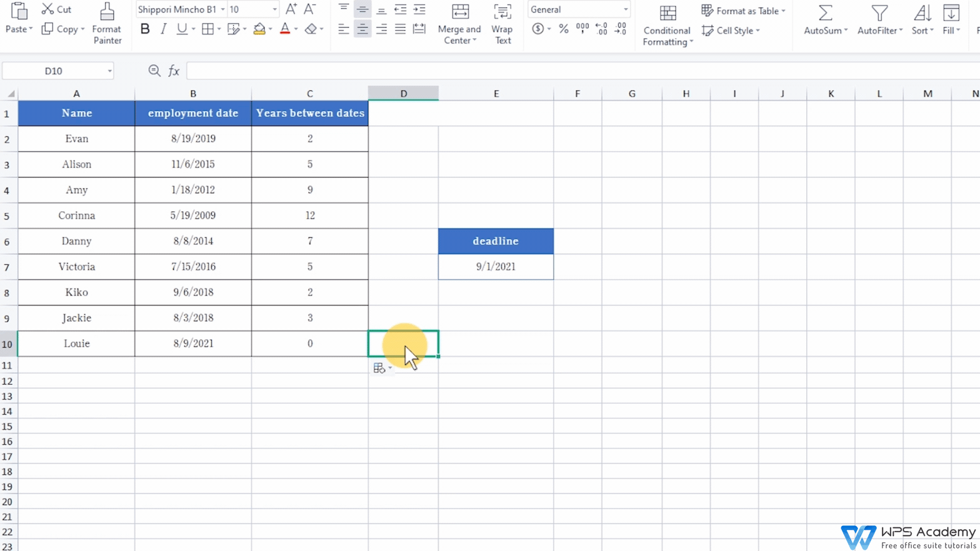
Task: Click the red font color button
Action: (x=285, y=29)
